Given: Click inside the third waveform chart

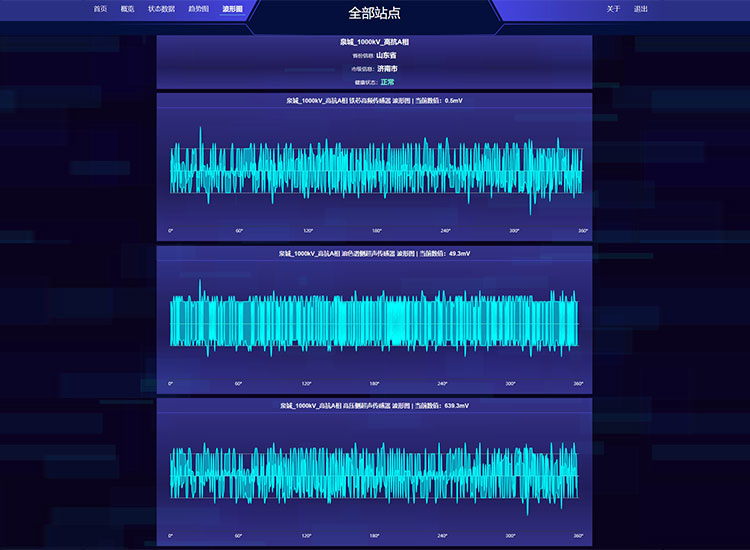Looking at the screenshot, I should pyautogui.click(x=374, y=472).
